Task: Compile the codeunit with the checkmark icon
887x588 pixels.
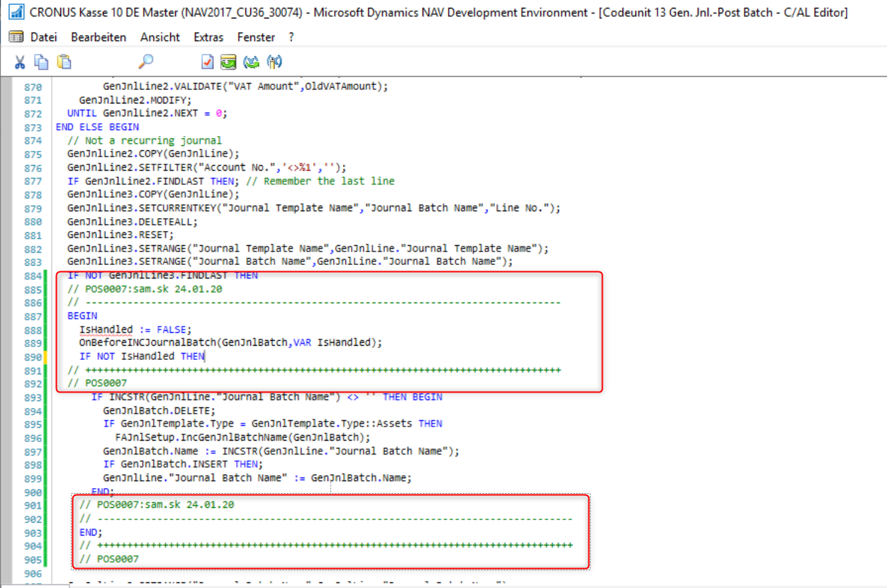Action: 208,62
